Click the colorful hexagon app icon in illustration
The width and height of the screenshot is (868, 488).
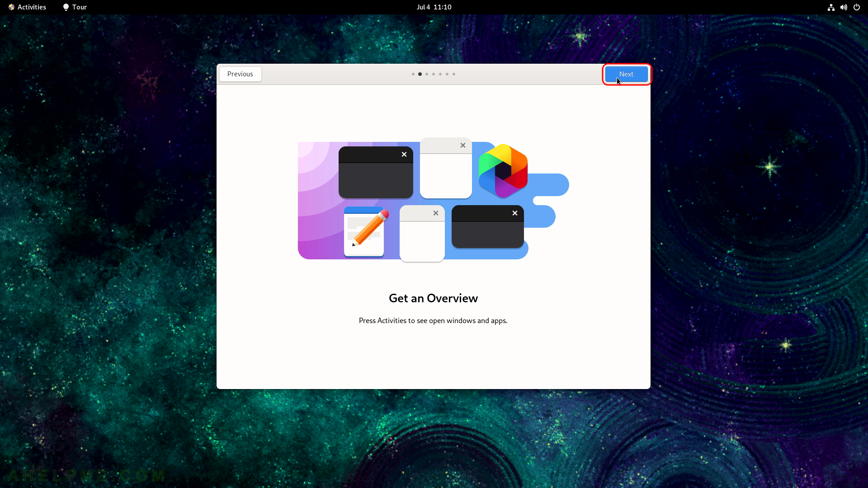pos(503,171)
